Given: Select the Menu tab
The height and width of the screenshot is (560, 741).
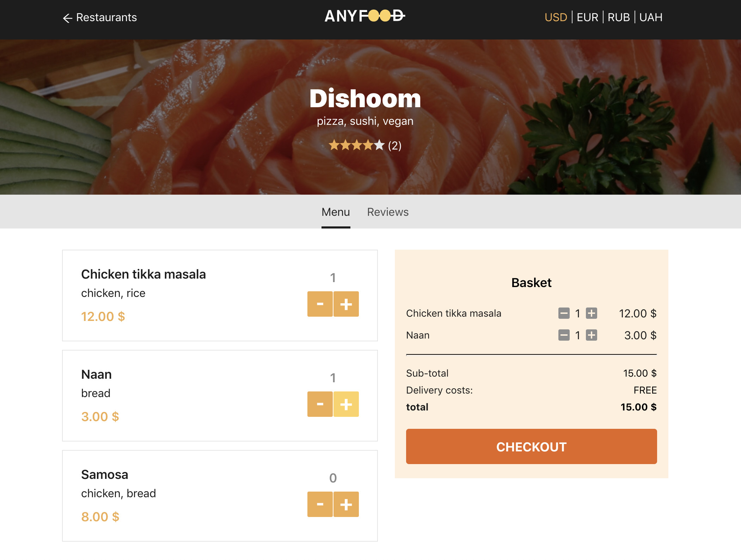Looking at the screenshot, I should click(335, 212).
